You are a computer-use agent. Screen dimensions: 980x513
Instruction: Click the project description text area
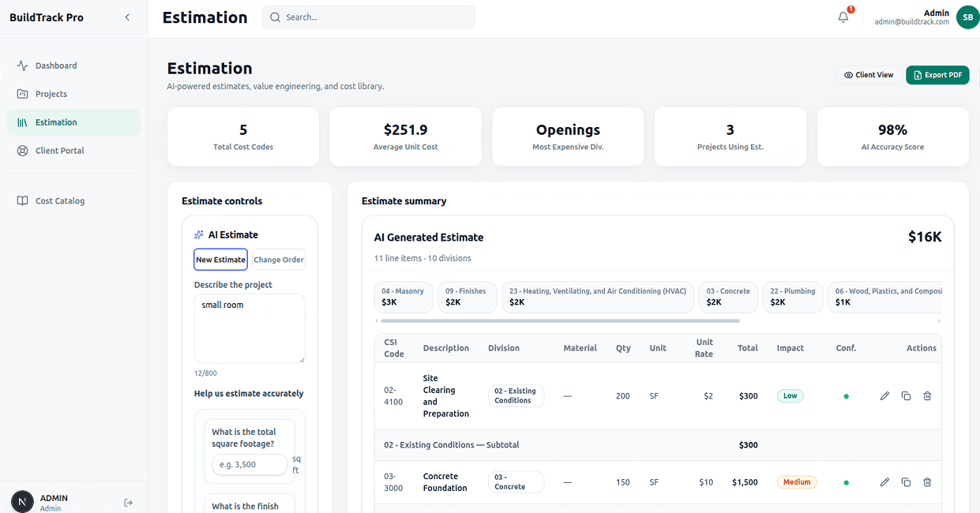pos(250,329)
